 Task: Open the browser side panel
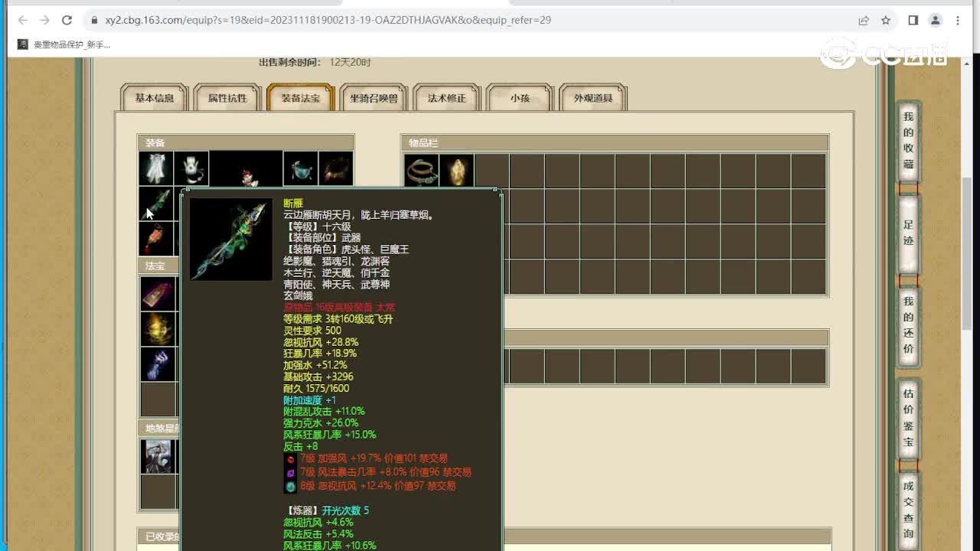(x=913, y=21)
